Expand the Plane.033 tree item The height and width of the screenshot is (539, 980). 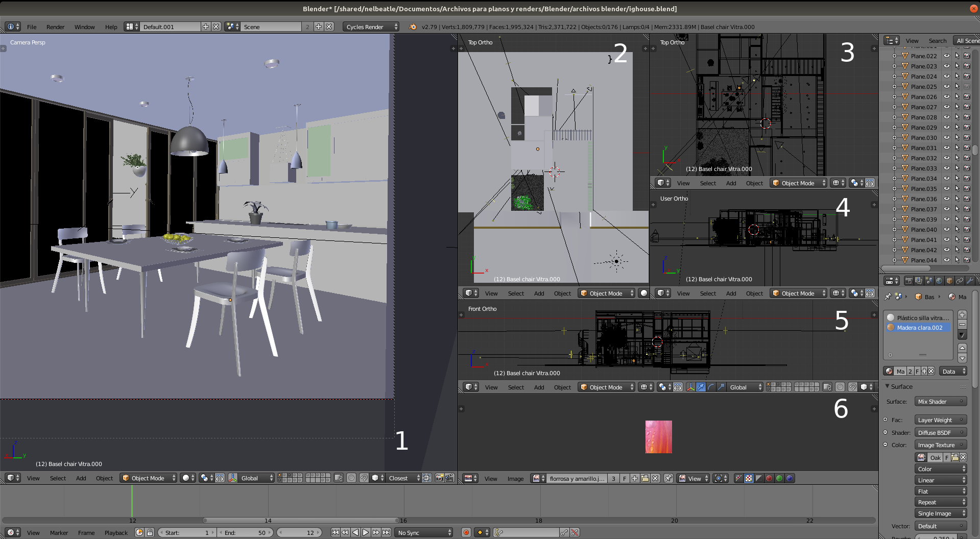(894, 168)
